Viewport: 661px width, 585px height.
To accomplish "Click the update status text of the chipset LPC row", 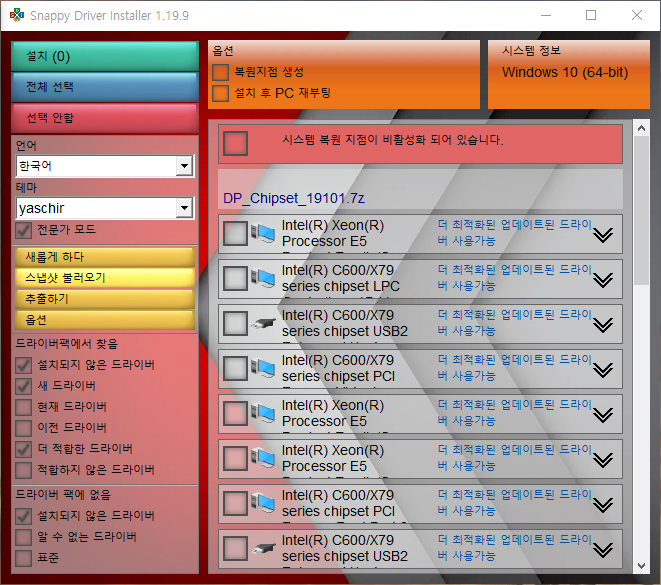I will (515, 277).
